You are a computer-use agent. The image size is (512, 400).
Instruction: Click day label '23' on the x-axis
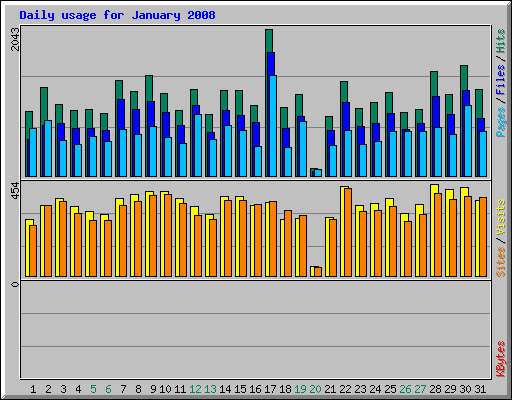(360, 389)
